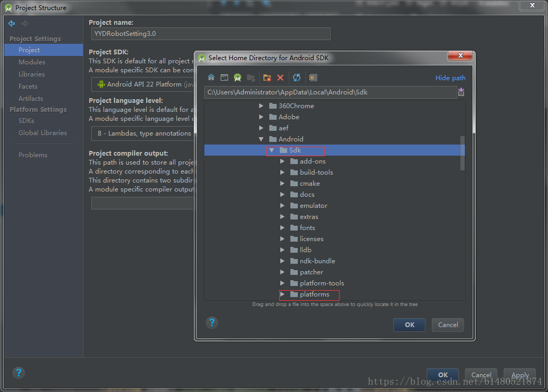
Task: Expand the ndk-bundle folder
Action: point(282,261)
